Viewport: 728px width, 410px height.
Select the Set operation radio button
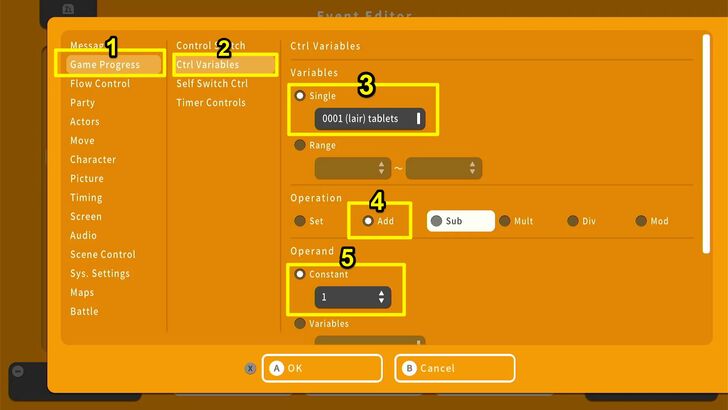(x=300, y=221)
